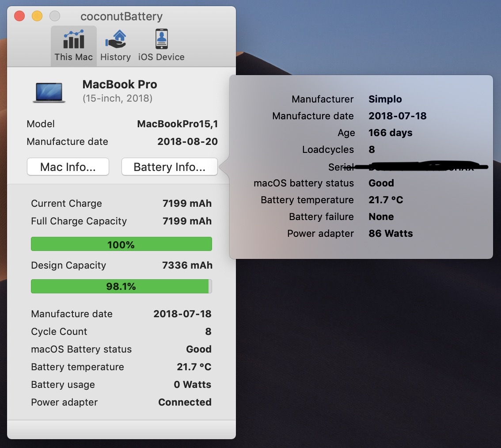Select the MacBookPro15,1 model value
The image size is (501, 448).
pos(177,124)
